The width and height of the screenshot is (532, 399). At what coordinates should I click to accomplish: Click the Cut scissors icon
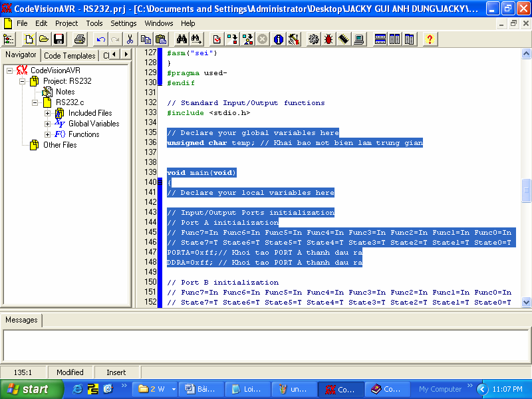(130, 39)
